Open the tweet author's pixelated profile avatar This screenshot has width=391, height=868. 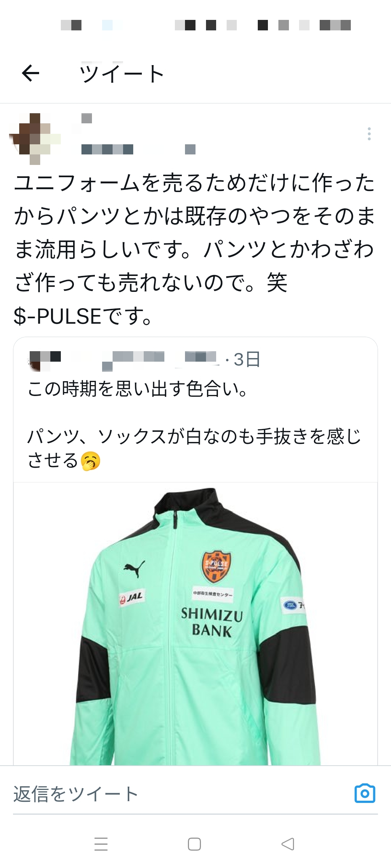pyautogui.click(x=35, y=139)
